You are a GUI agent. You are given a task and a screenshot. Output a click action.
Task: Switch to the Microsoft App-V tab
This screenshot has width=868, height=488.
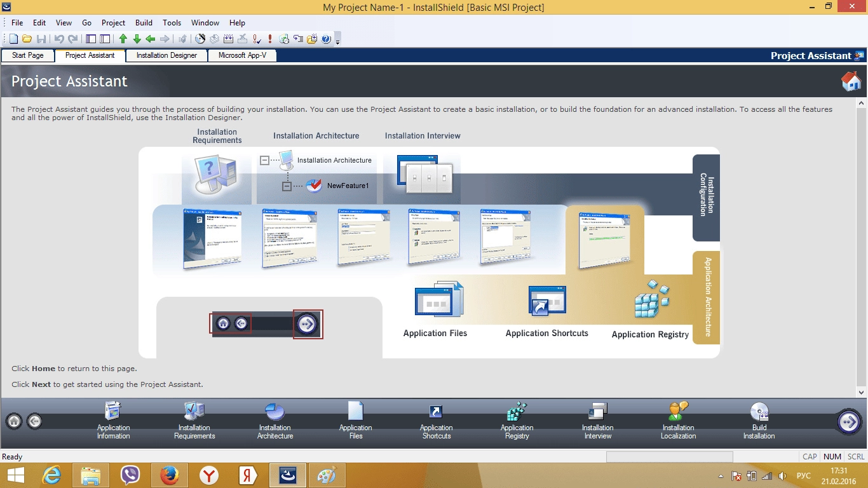pos(242,55)
